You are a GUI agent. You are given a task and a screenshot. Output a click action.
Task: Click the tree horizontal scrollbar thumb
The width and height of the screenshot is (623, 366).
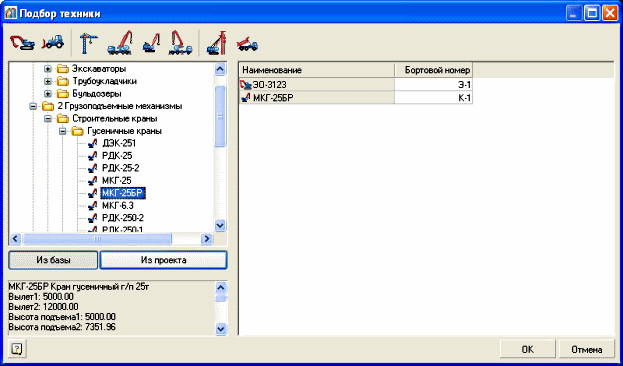tap(97, 239)
